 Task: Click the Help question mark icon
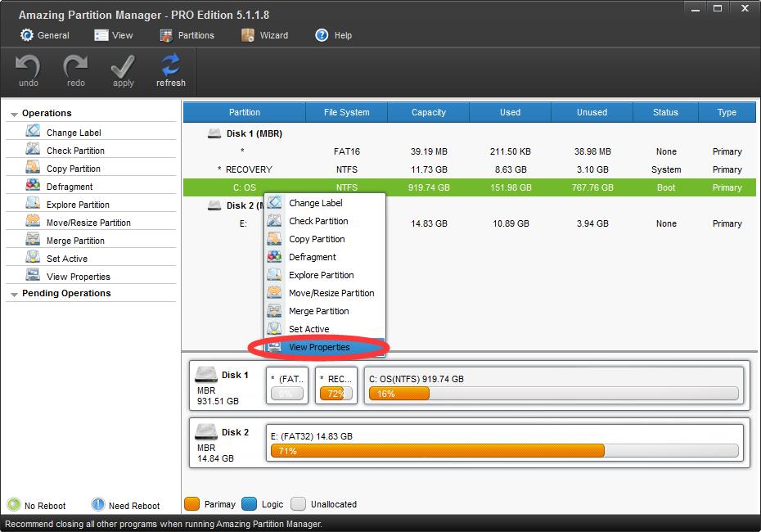click(322, 35)
